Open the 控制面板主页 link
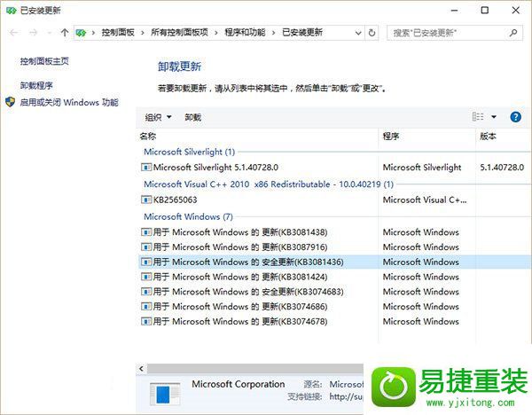 [x=44, y=61]
